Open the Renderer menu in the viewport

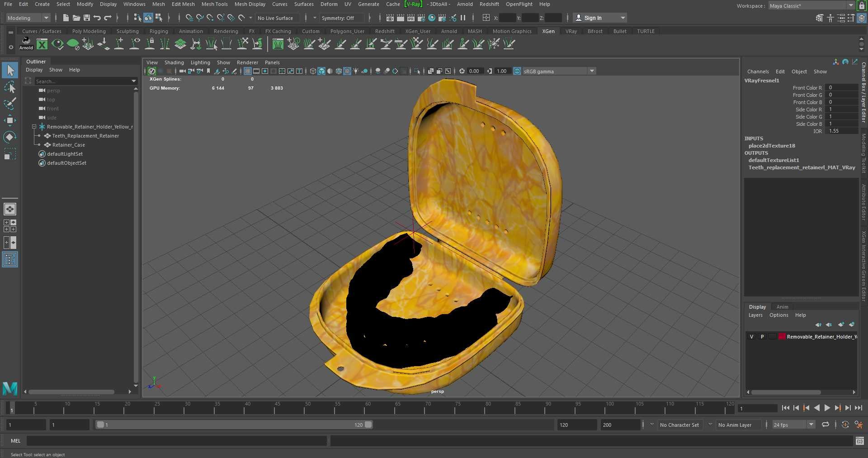coord(247,62)
